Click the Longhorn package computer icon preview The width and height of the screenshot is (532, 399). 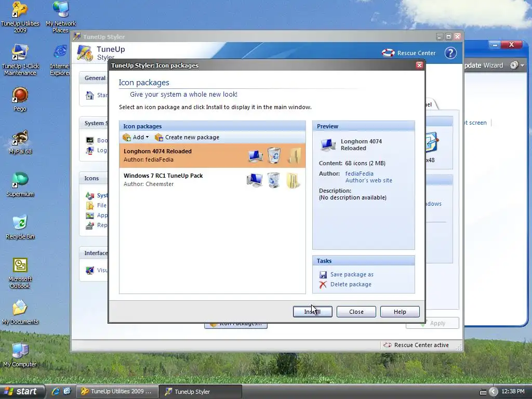coord(255,156)
